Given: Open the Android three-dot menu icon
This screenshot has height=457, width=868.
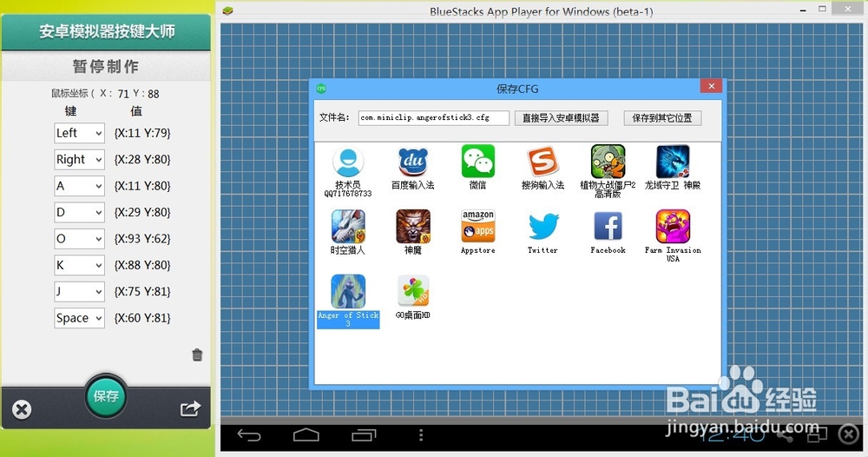Looking at the screenshot, I should pyautogui.click(x=421, y=434).
